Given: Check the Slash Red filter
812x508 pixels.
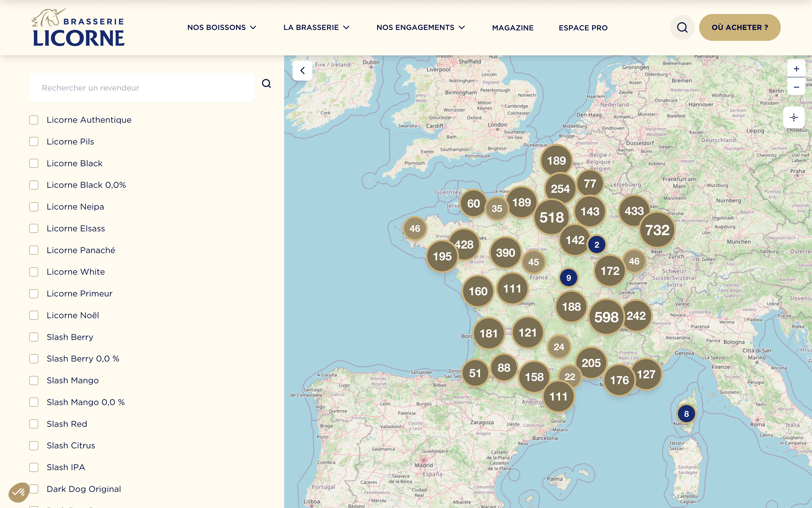Looking at the screenshot, I should click(34, 424).
